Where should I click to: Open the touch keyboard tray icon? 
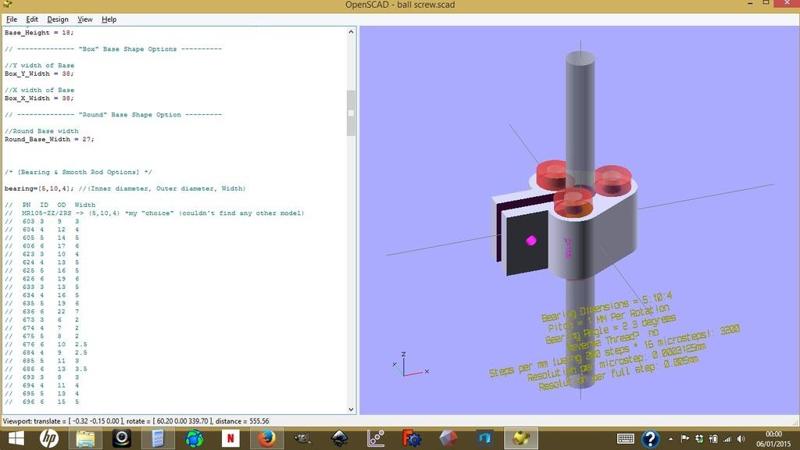[x=625, y=438]
